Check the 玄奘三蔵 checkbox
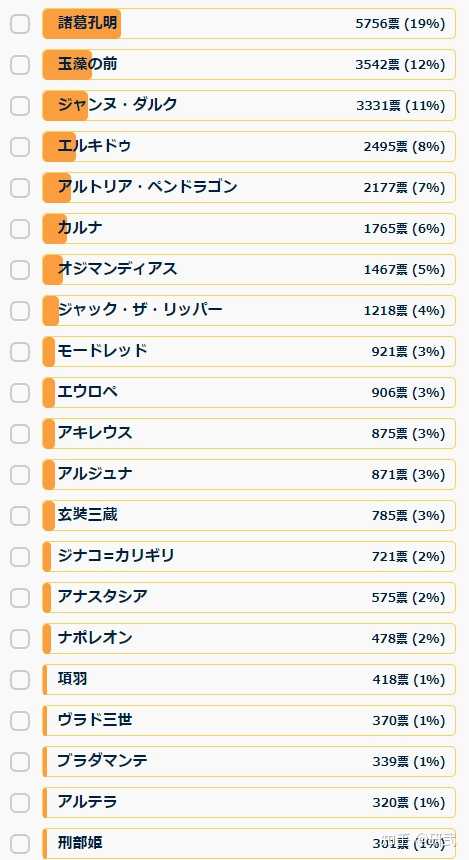 (20, 516)
